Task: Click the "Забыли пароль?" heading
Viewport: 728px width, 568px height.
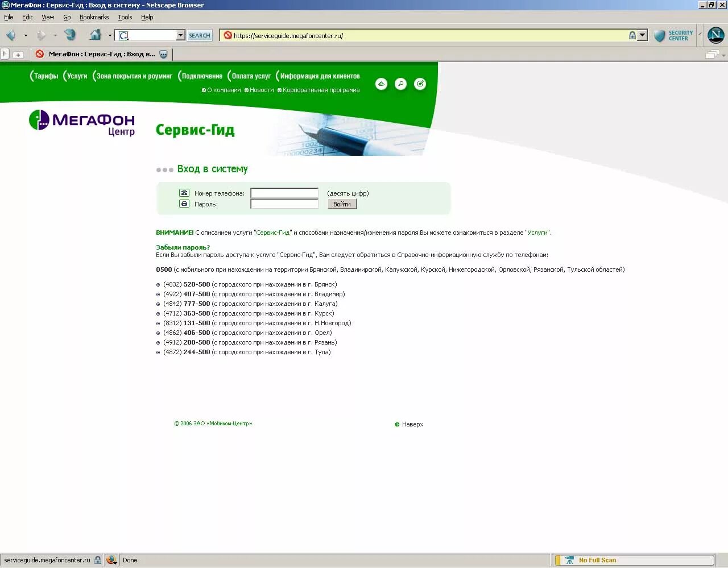Action: tap(183, 247)
